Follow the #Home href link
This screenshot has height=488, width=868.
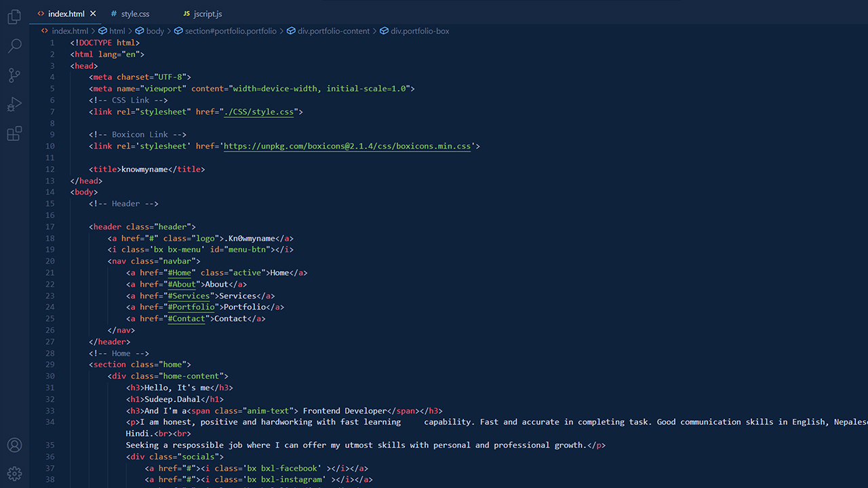pyautogui.click(x=180, y=272)
